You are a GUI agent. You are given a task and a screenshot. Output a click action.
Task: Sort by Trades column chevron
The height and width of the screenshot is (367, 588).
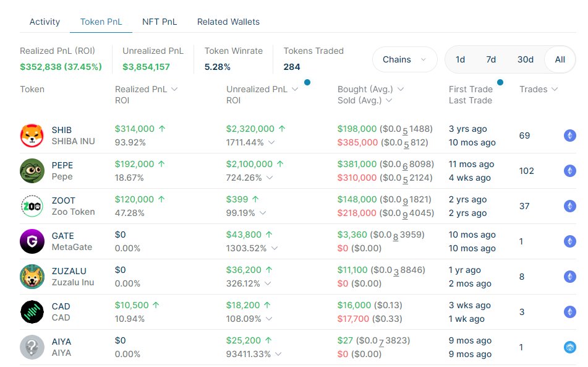(x=555, y=89)
